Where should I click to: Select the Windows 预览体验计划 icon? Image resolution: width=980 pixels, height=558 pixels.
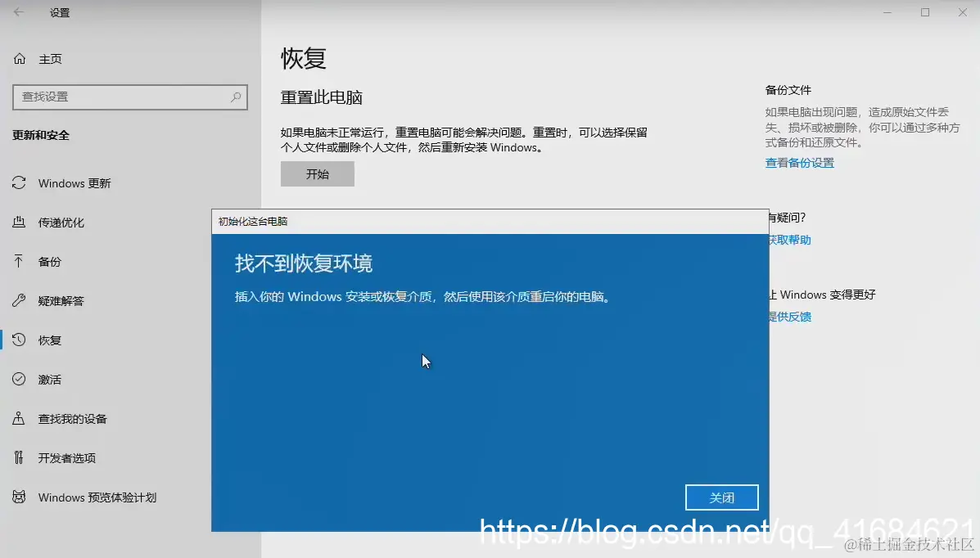18,497
